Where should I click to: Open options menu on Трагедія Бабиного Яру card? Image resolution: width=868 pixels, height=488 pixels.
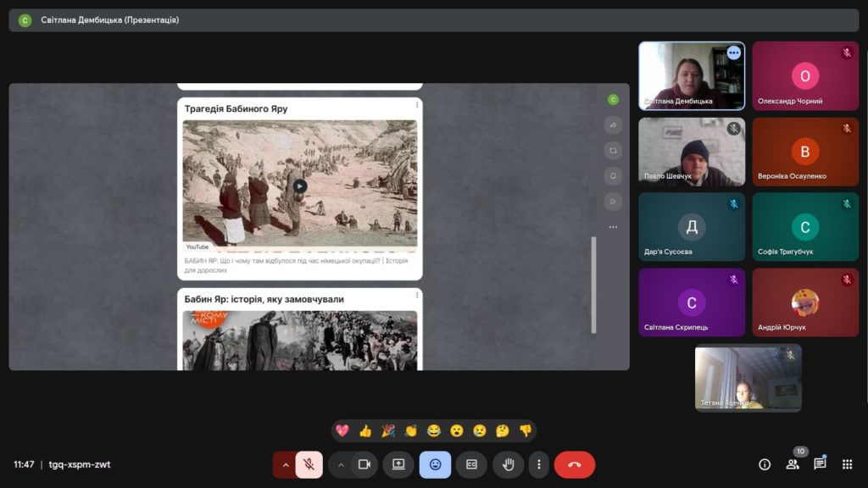(x=417, y=105)
